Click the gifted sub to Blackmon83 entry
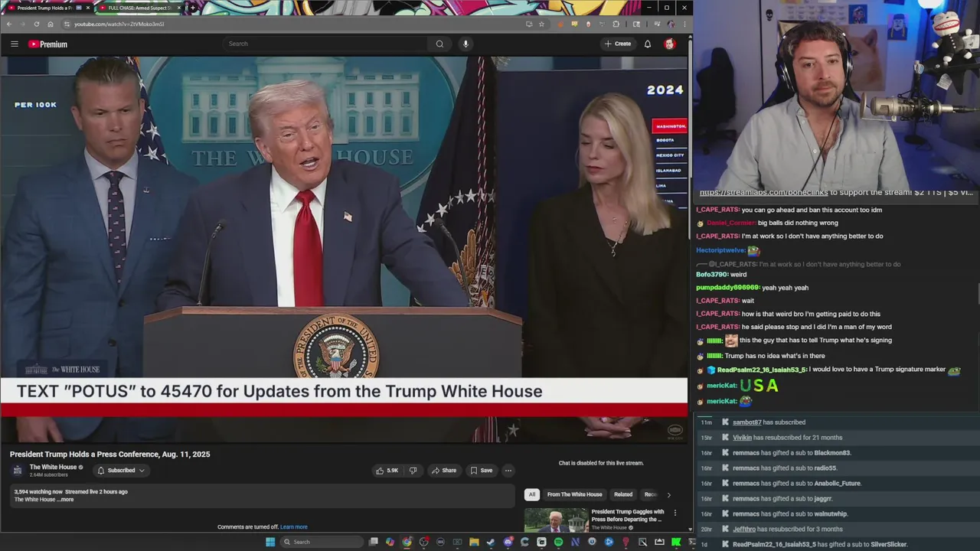 [x=792, y=453]
